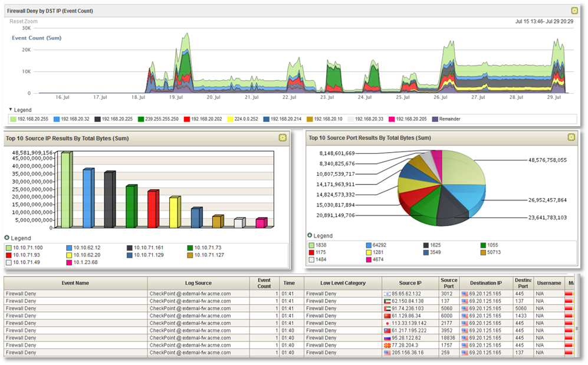The width and height of the screenshot is (588, 365).
Task: Click China flag next to 61.129.86.34
Action: [387, 316]
